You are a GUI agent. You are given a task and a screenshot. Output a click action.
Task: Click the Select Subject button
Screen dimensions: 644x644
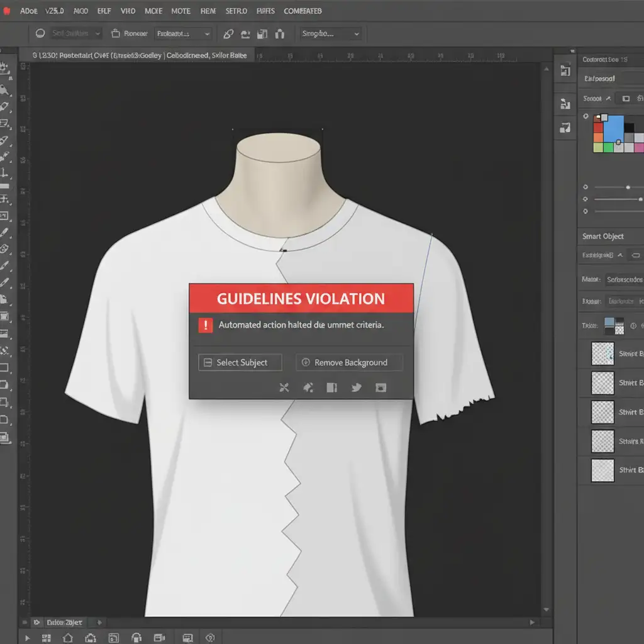(x=240, y=362)
